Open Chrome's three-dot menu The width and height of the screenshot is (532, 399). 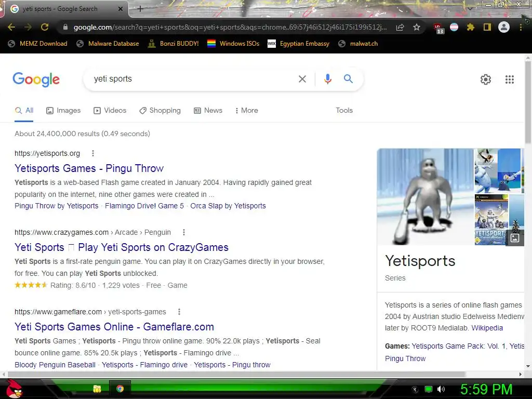point(521,27)
